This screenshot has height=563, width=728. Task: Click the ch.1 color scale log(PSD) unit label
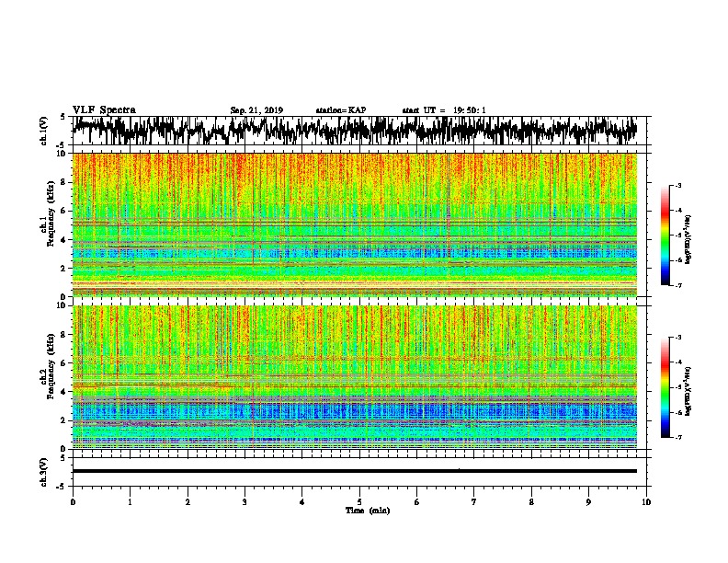pyautogui.click(x=688, y=240)
